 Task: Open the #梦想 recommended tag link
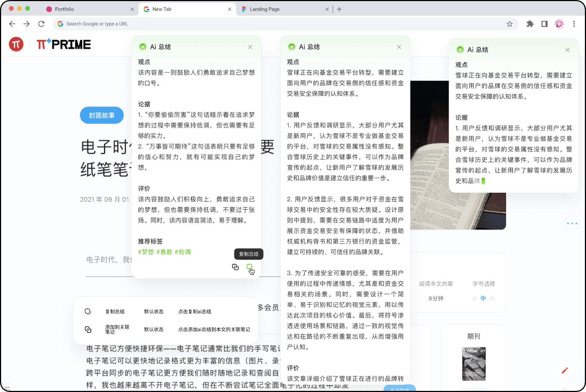click(146, 252)
